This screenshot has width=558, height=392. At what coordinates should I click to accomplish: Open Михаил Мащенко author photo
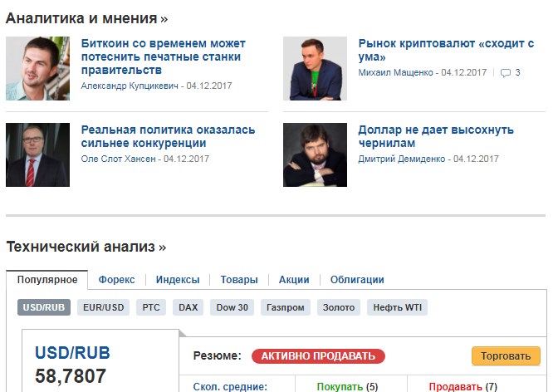point(315,68)
